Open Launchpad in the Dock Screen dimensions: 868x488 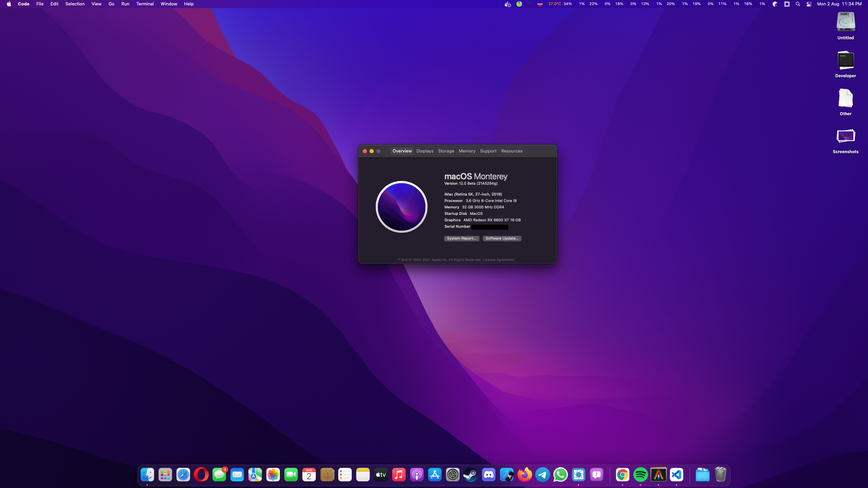point(165,475)
